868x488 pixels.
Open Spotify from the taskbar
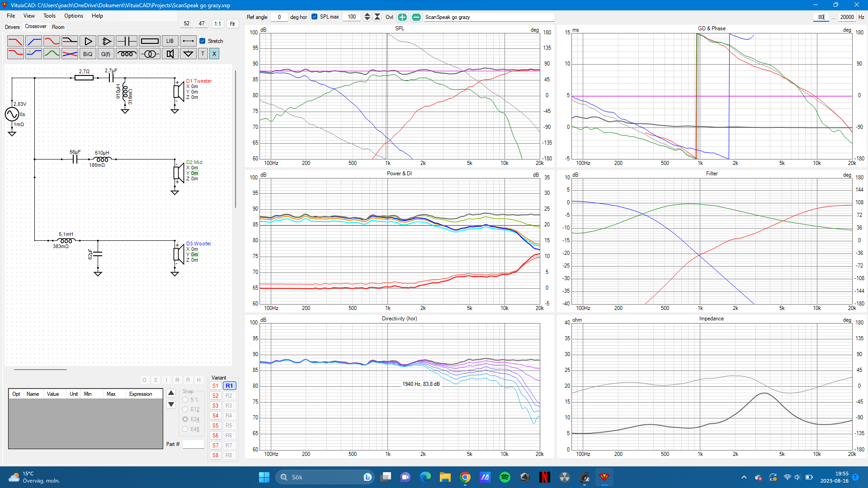[505, 477]
